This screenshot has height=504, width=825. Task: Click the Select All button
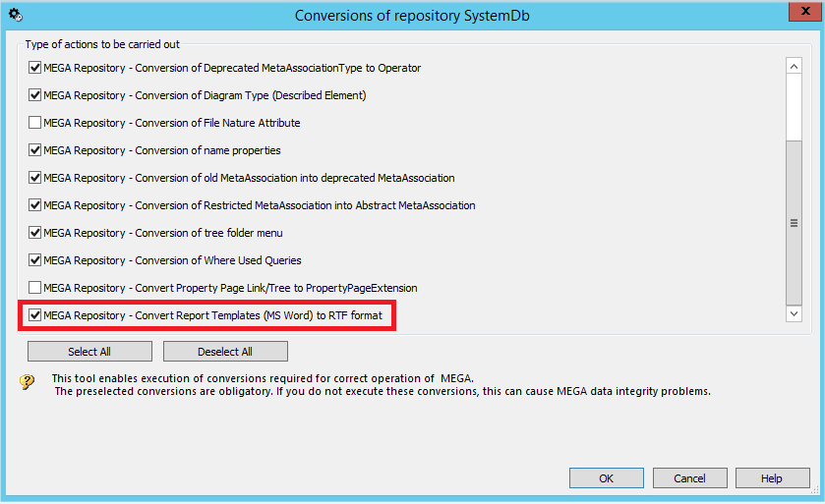[89, 352]
